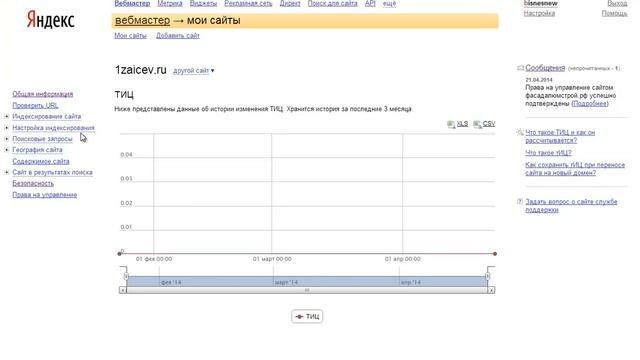640x360 pixels.
Task: Open Рекламная сеть in top navigation
Action: [248, 3]
